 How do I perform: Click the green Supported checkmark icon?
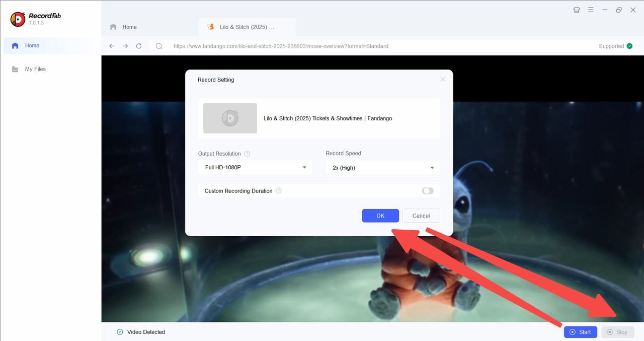[x=629, y=46]
